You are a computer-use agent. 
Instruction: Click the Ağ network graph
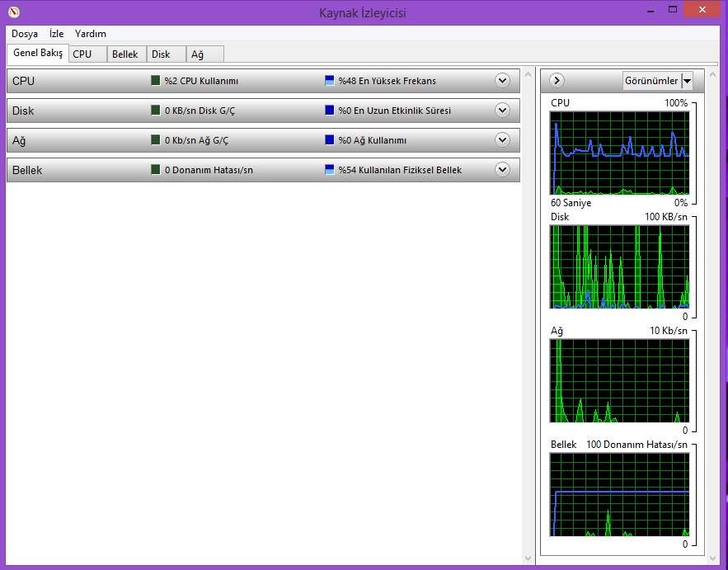point(620,380)
